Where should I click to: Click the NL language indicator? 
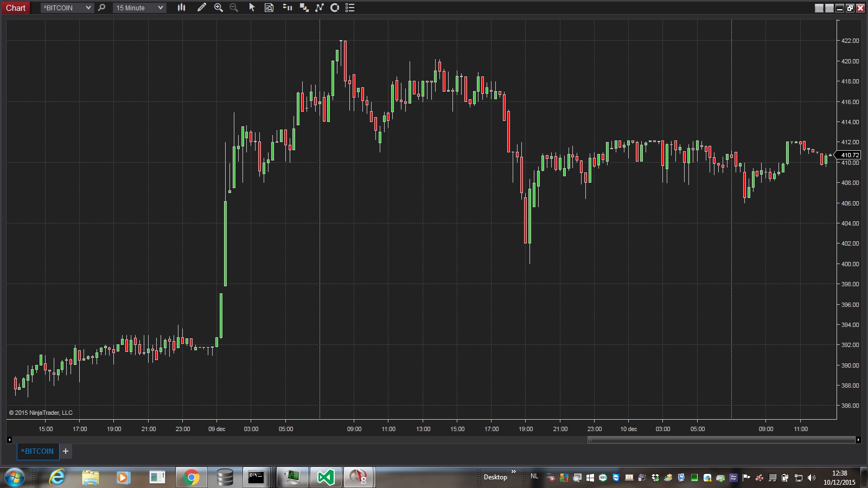534,476
